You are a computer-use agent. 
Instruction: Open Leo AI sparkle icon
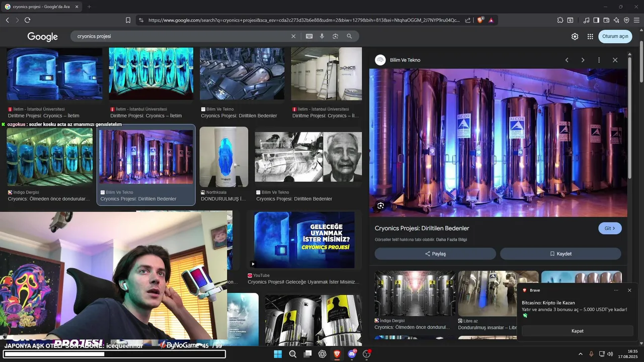[x=616, y=20]
